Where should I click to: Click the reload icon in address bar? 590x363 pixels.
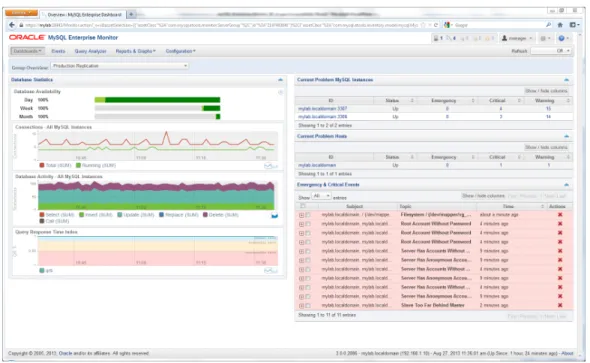point(436,25)
